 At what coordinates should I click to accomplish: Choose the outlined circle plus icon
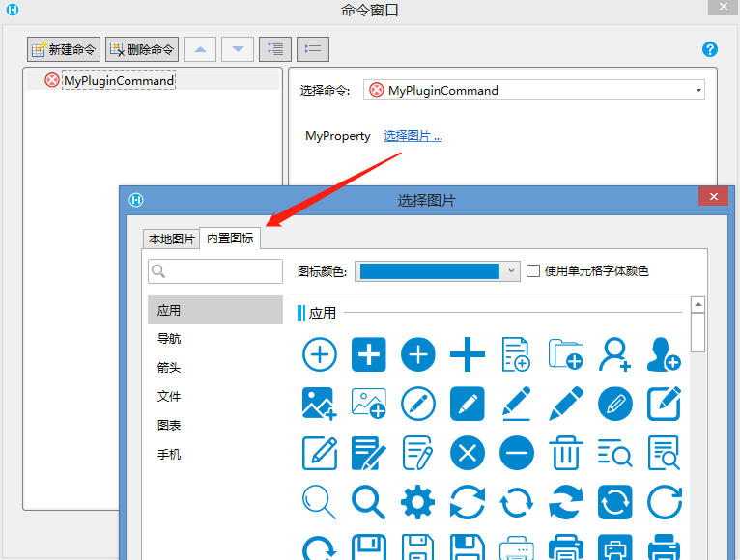coord(320,354)
